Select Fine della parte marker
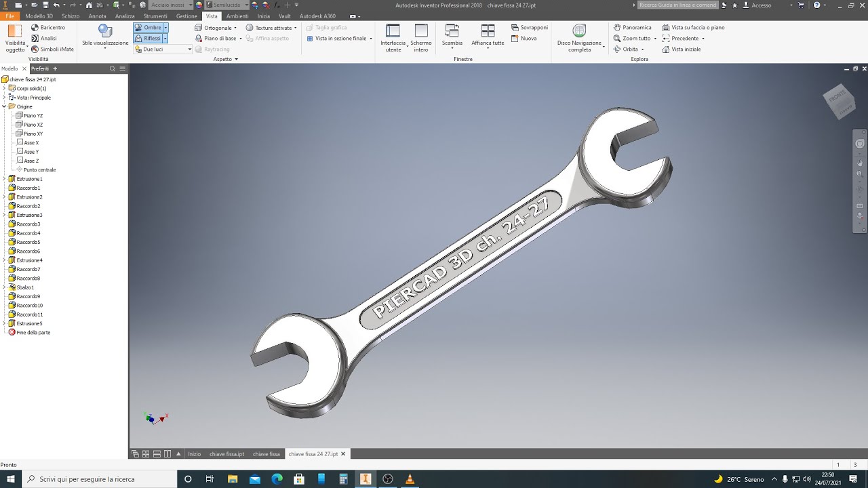Viewport: 868px width, 488px height. pyautogui.click(x=29, y=333)
